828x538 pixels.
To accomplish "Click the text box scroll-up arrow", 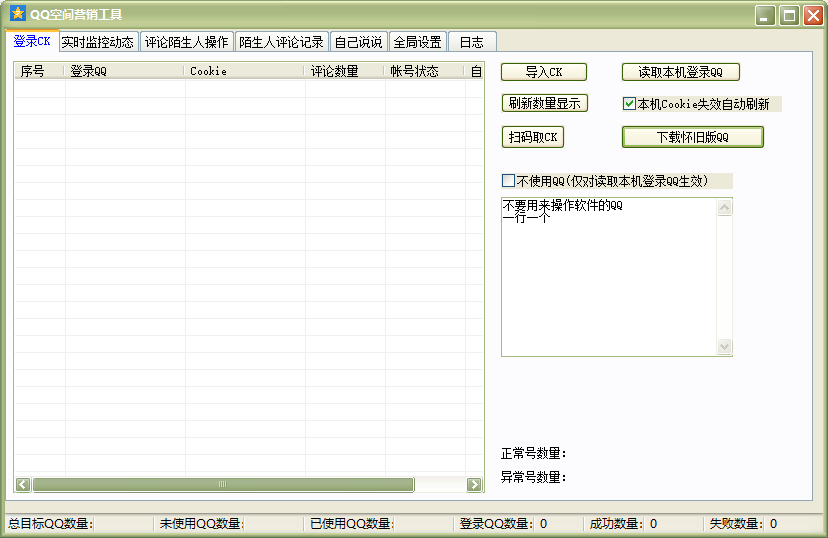I will click(x=724, y=208).
